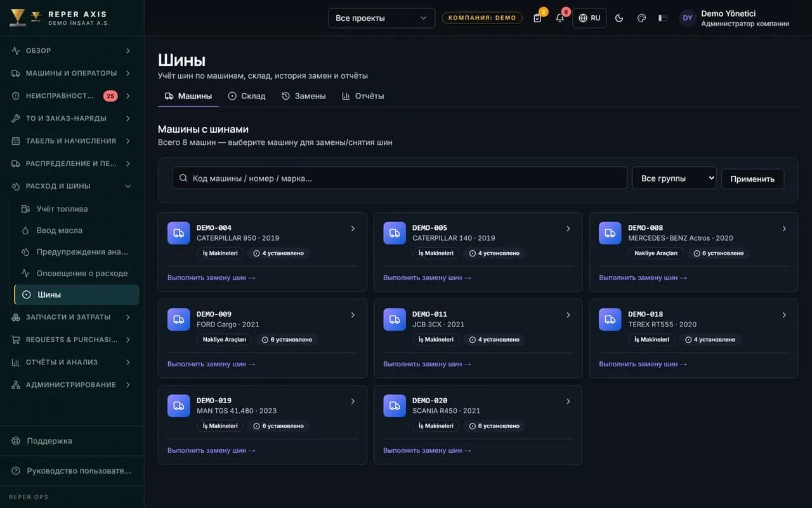Open the Все проекты project dropdown
The width and height of the screenshot is (812, 508).
(x=381, y=18)
